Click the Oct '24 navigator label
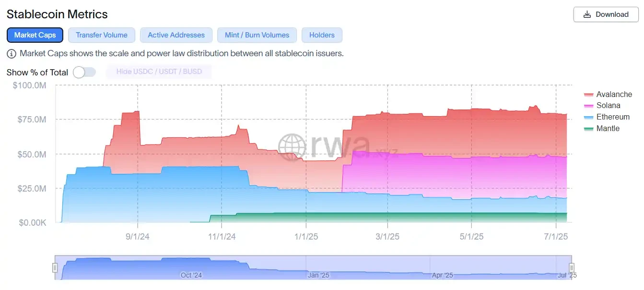 [x=191, y=275]
